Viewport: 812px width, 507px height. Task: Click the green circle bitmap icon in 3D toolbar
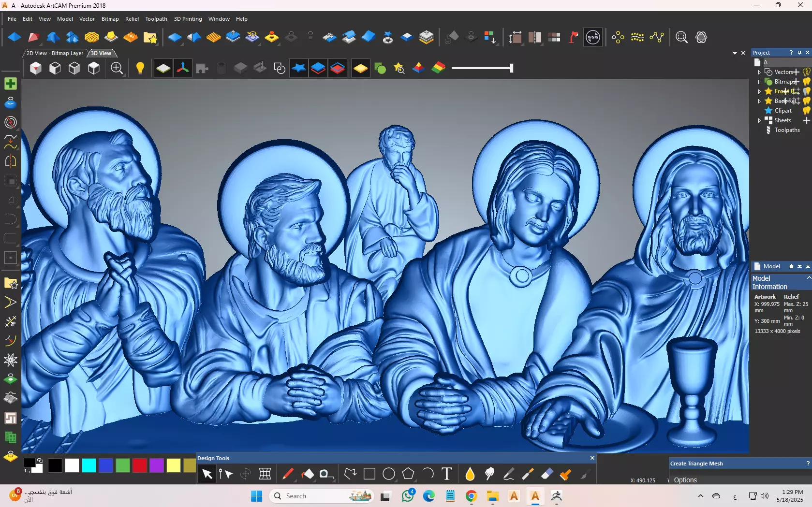pyautogui.click(x=380, y=68)
